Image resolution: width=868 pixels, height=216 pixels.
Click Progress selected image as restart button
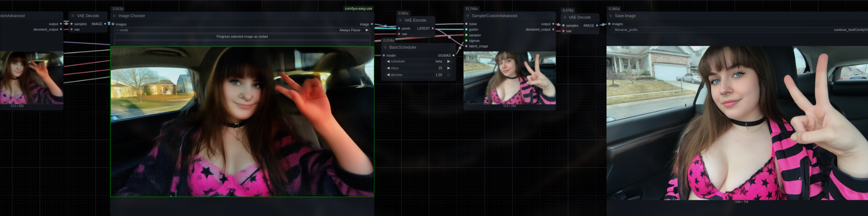[243, 37]
